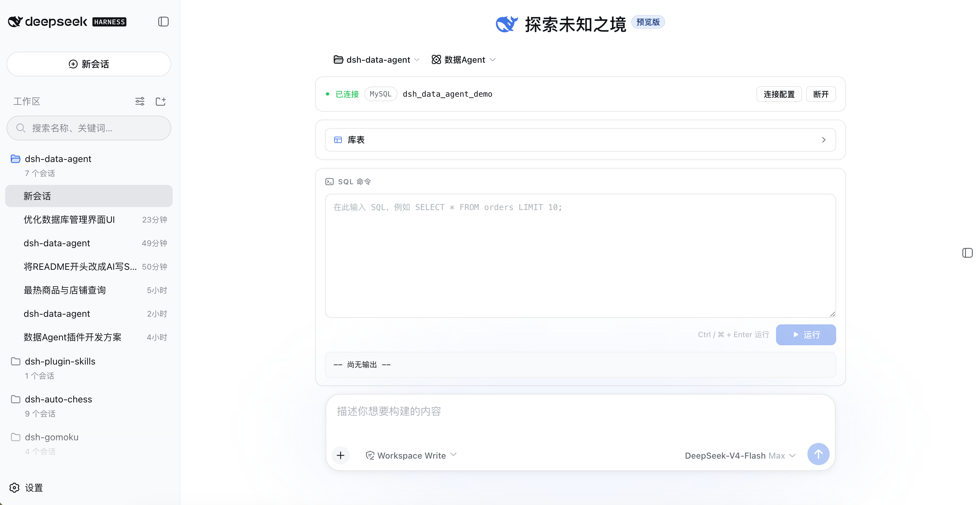
Task: Open conversation 优化数据库管理界面UI
Action: (x=89, y=220)
